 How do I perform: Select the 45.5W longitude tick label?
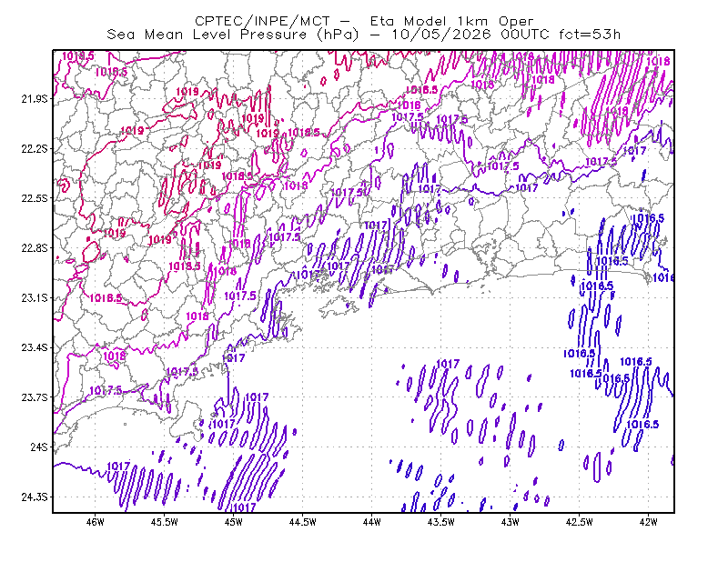(x=165, y=522)
